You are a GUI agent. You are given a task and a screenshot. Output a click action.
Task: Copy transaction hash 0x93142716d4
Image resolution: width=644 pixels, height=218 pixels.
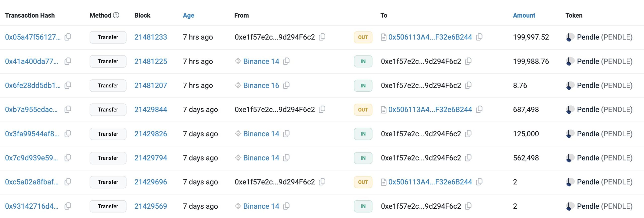tap(68, 206)
